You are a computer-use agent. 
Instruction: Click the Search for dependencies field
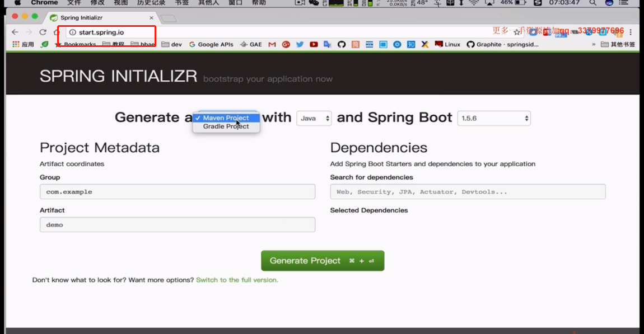tap(468, 192)
